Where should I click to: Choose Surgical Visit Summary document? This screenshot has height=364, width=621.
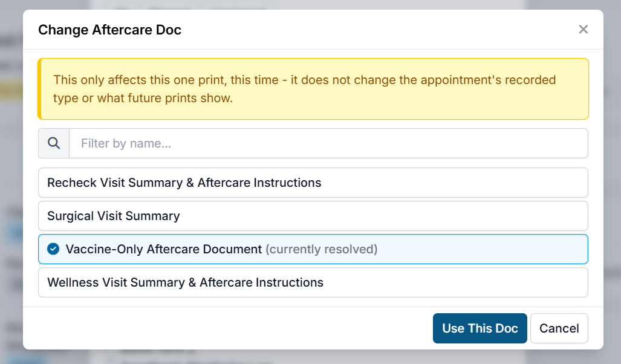click(313, 216)
